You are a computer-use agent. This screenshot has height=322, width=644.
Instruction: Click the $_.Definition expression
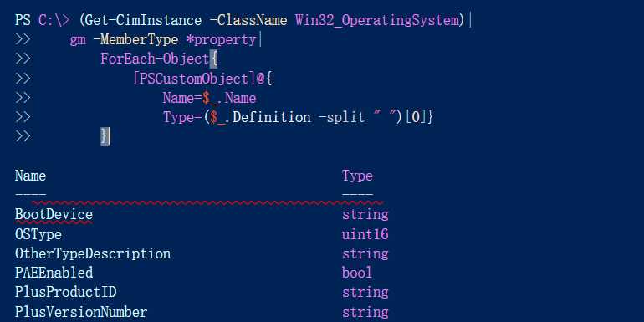260,117
